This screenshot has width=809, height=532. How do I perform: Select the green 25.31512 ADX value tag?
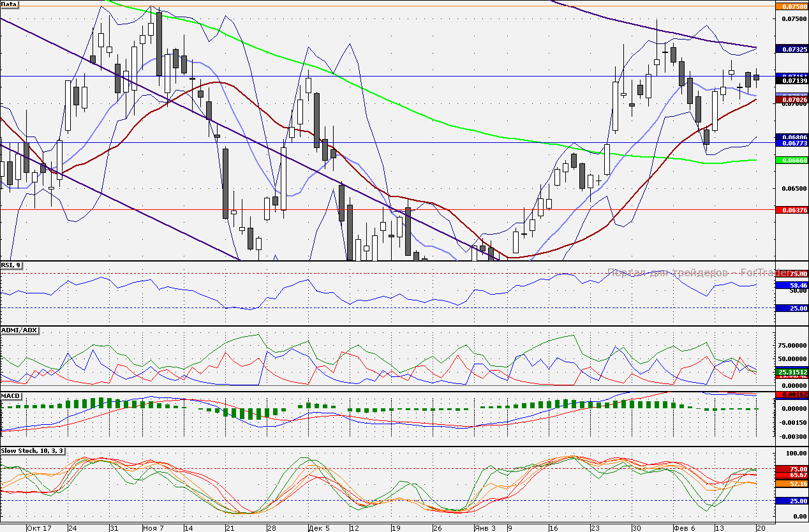click(x=790, y=371)
